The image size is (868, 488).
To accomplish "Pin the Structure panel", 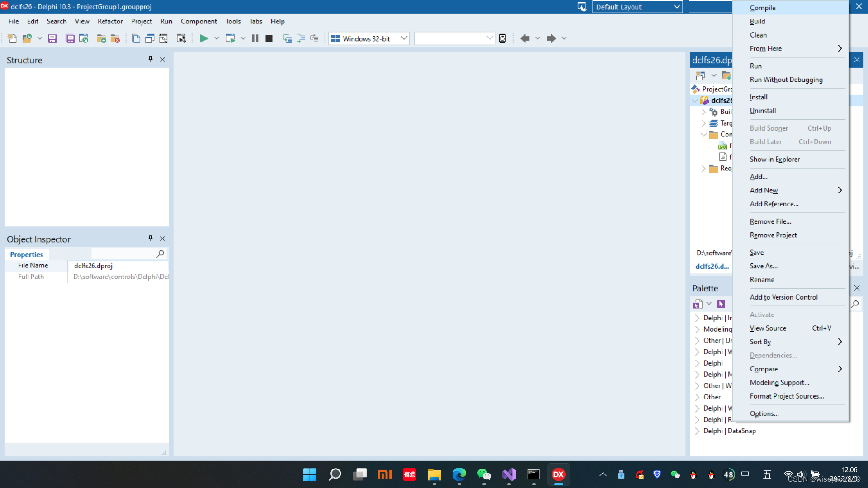I will click(x=151, y=59).
